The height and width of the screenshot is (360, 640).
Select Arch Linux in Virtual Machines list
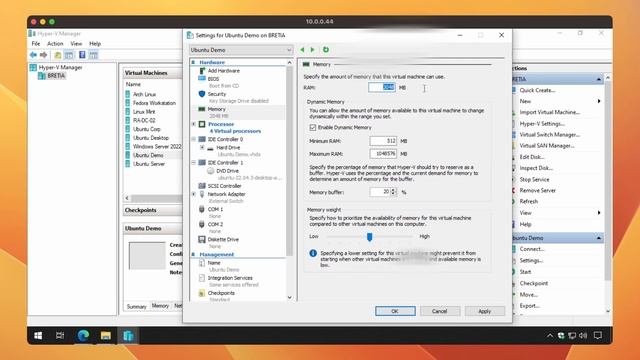(x=144, y=94)
